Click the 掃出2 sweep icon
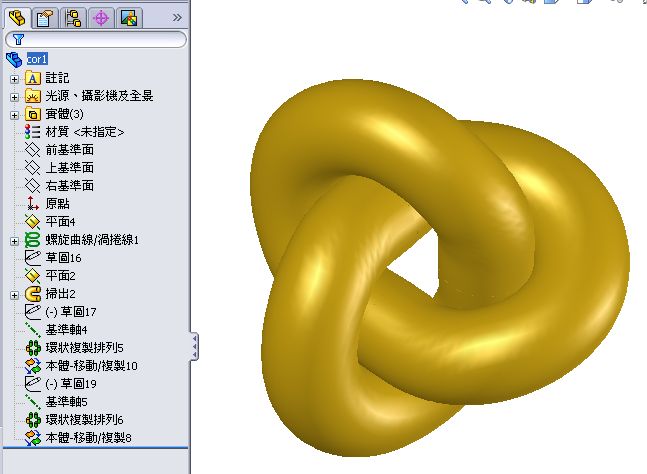 coord(33,294)
